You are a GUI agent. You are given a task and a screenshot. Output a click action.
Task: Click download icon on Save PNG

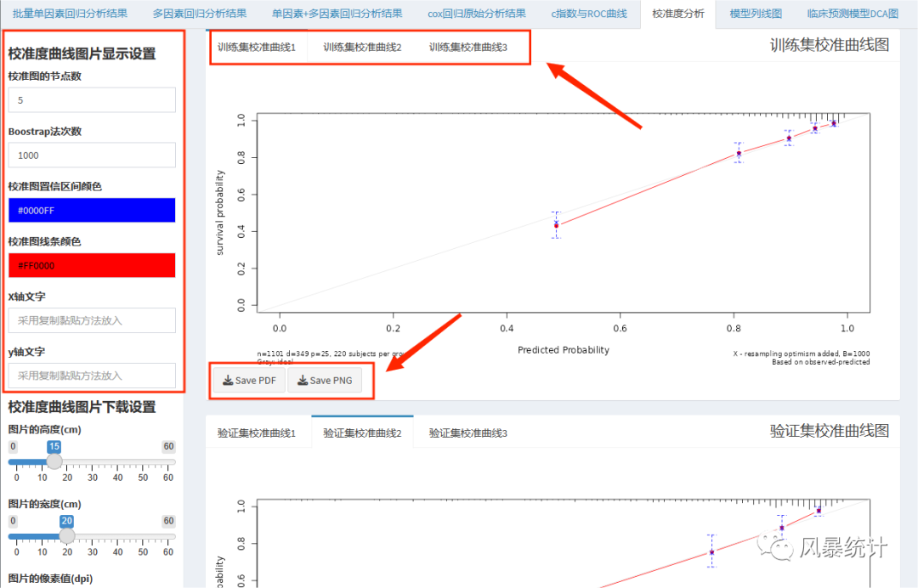[x=303, y=381]
